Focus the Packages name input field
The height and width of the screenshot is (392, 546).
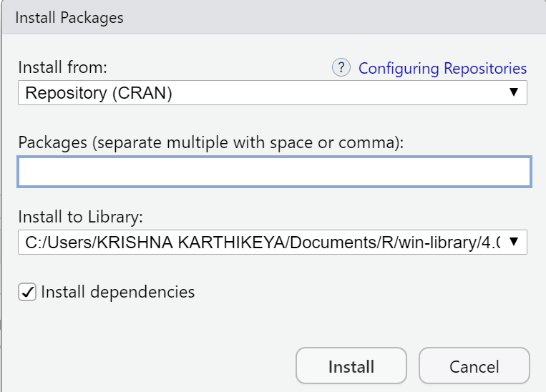(274, 172)
